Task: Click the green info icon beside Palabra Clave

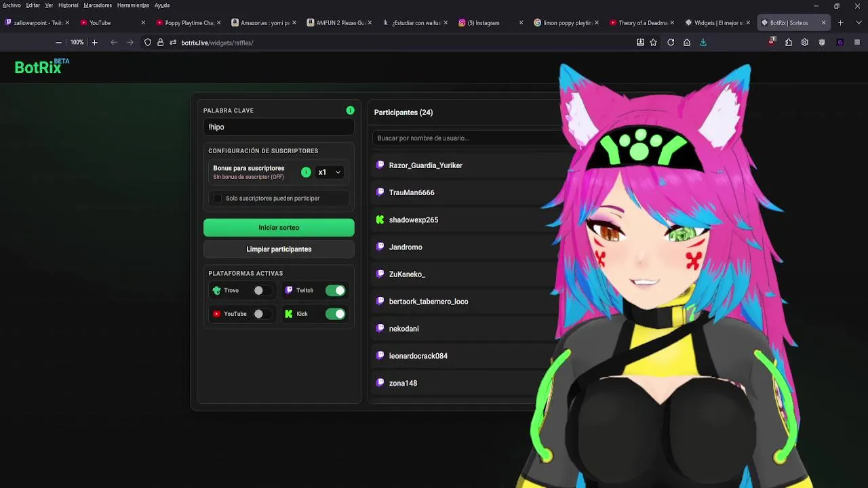Action: (x=350, y=110)
